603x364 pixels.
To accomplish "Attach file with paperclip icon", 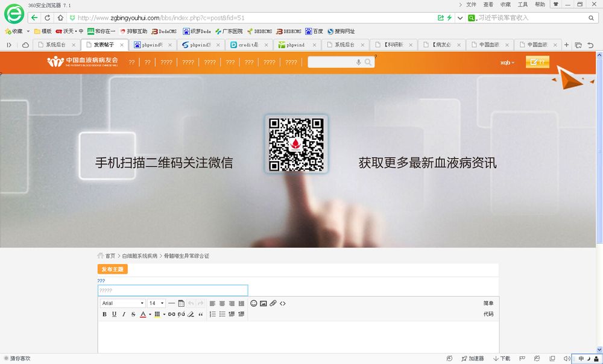I will [273, 303].
